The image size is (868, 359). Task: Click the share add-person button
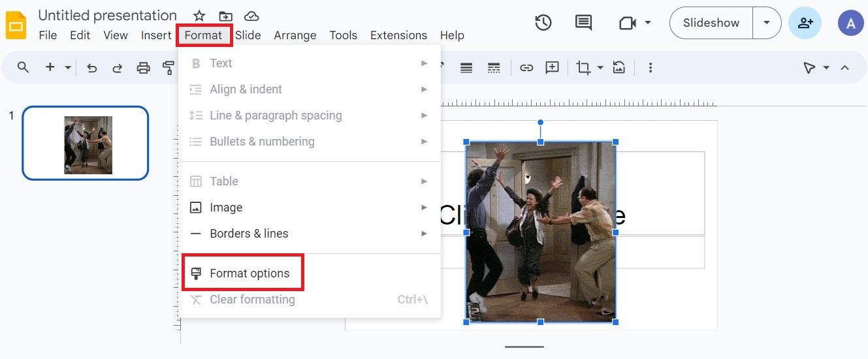click(x=805, y=23)
